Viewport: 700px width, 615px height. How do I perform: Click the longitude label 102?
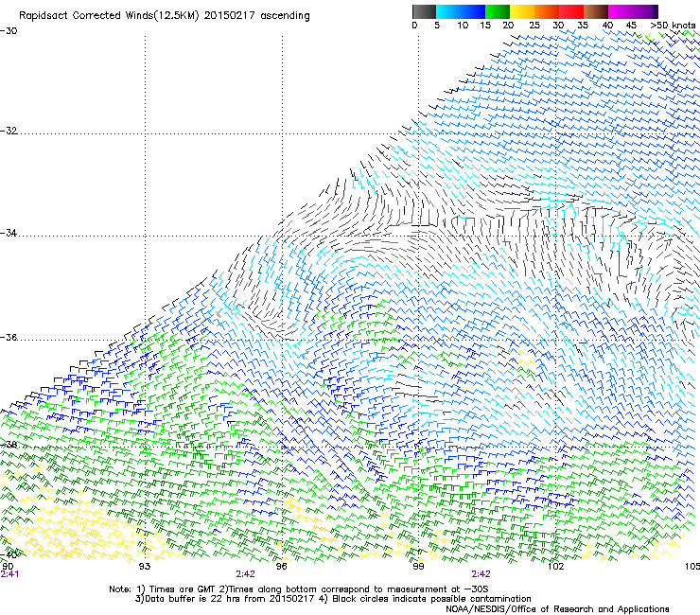[x=555, y=567]
